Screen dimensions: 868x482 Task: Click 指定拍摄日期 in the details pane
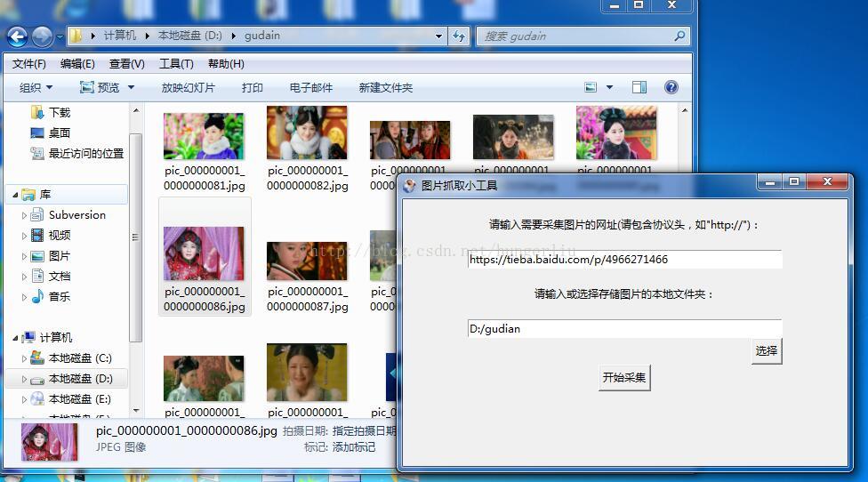click(365, 430)
